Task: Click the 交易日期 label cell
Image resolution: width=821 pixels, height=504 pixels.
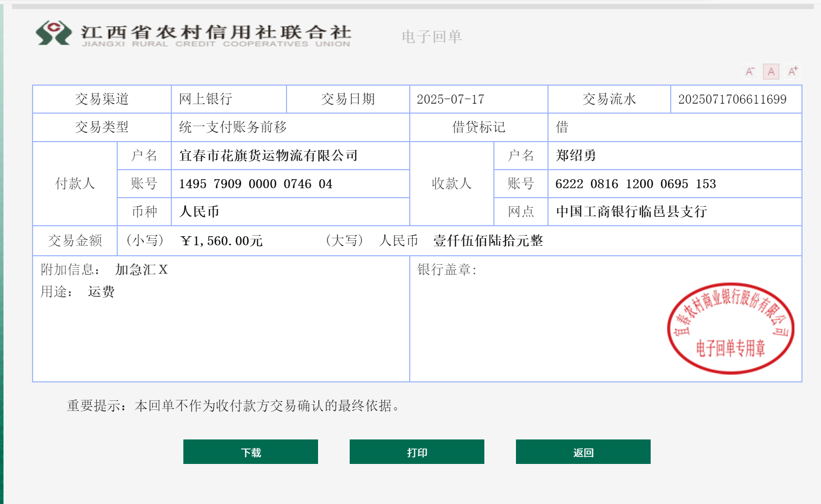Action: [348, 99]
